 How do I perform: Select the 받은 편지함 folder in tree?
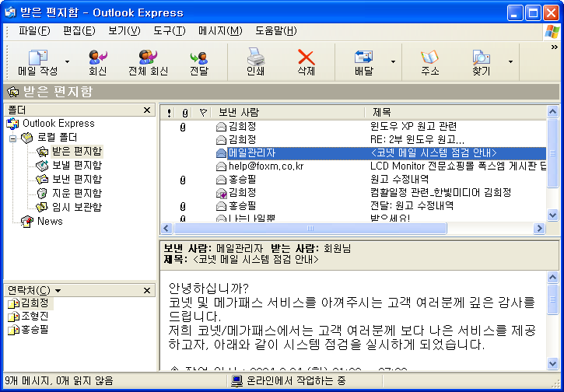pos(70,152)
